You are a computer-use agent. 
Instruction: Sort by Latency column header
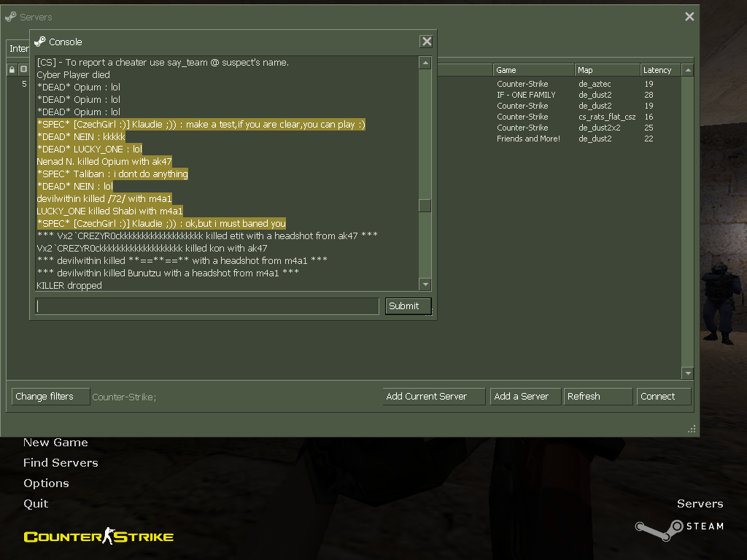click(x=660, y=70)
